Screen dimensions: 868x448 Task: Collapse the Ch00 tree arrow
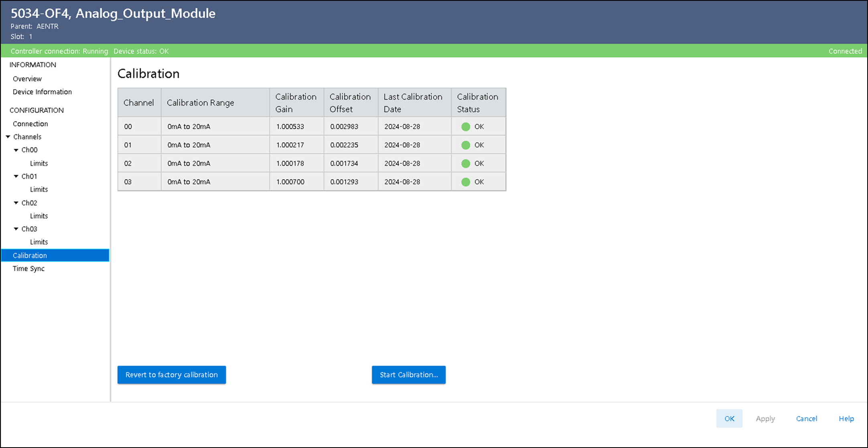(16, 150)
